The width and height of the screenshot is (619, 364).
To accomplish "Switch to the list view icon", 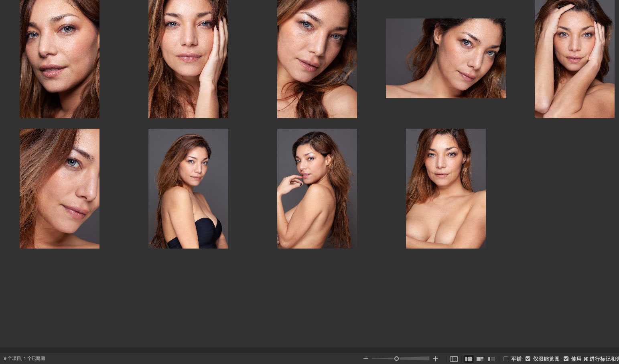I will point(491,359).
